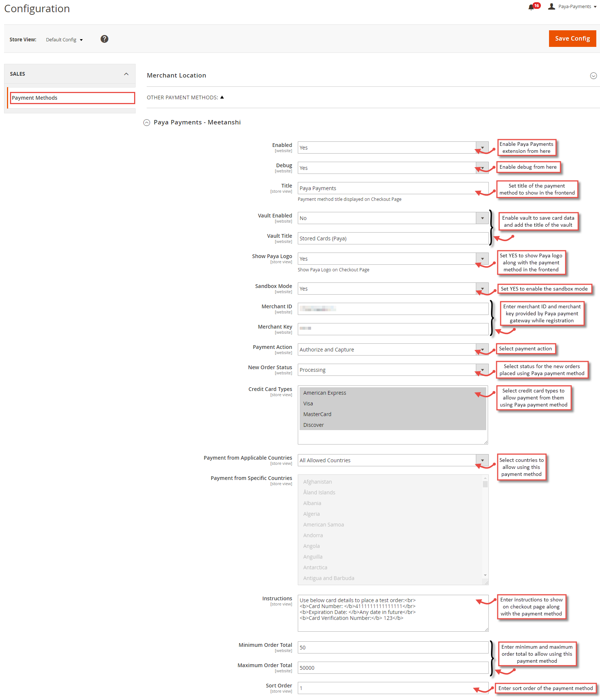
Task: Click the specific countries list scrollbar
Action: 485,484
